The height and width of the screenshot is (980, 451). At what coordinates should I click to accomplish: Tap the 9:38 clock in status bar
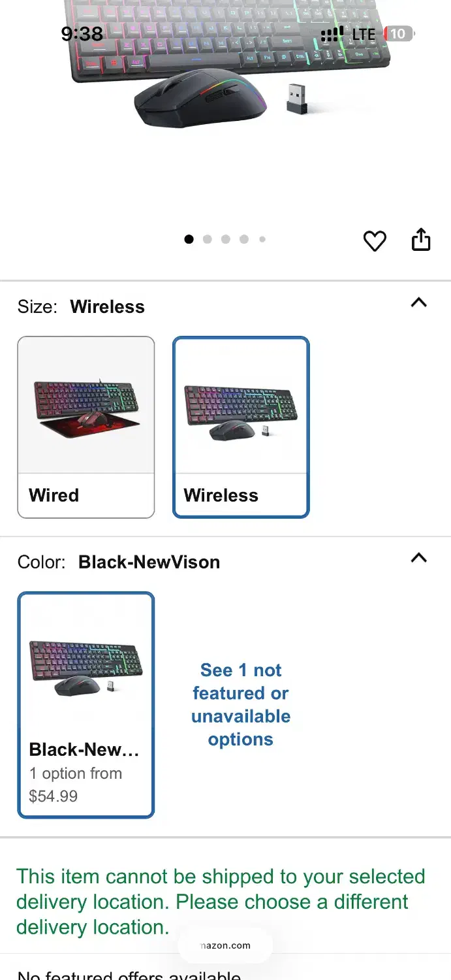click(x=82, y=34)
